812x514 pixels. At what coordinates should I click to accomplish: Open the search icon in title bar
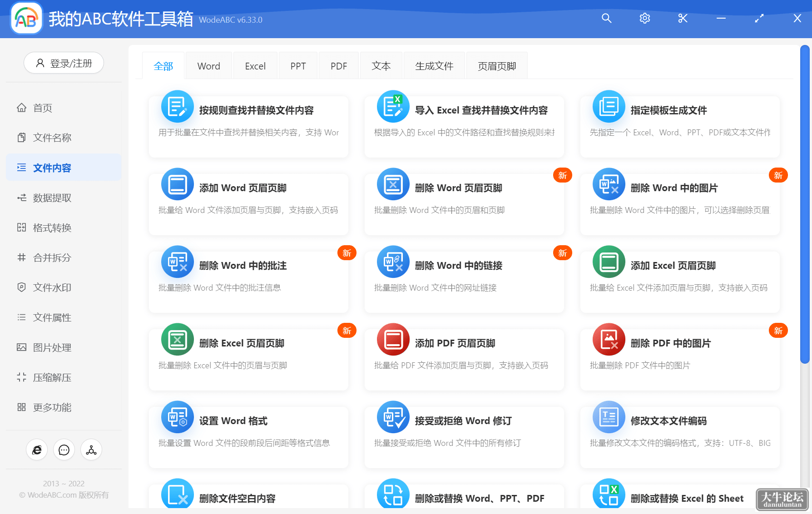(x=606, y=18)
